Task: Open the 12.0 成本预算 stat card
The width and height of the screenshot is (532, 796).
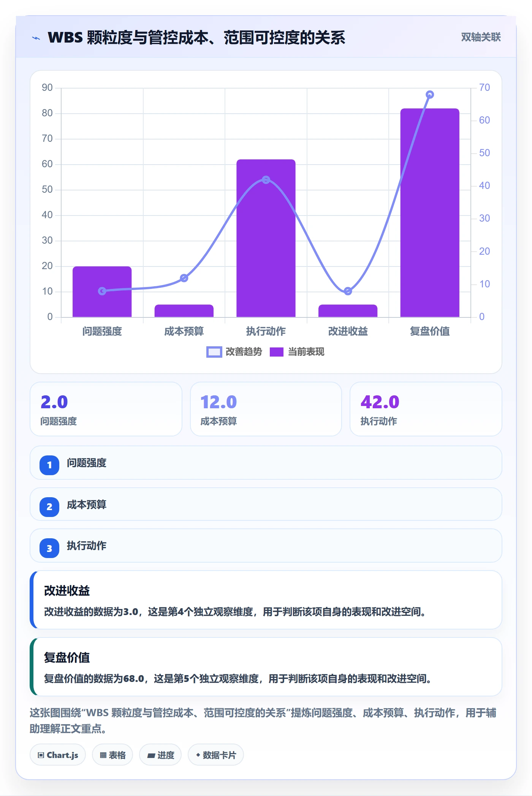Action: click(x=266, y=409)
